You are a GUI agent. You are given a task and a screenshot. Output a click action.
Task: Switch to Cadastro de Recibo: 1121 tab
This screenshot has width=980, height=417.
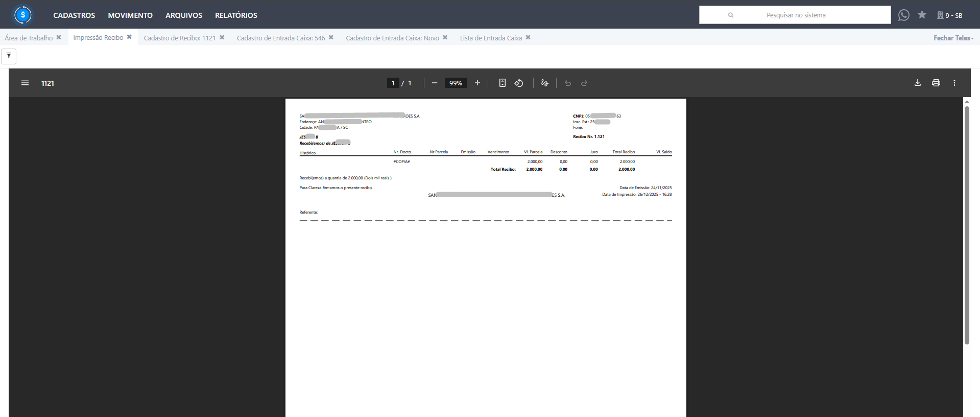[179, 38]
